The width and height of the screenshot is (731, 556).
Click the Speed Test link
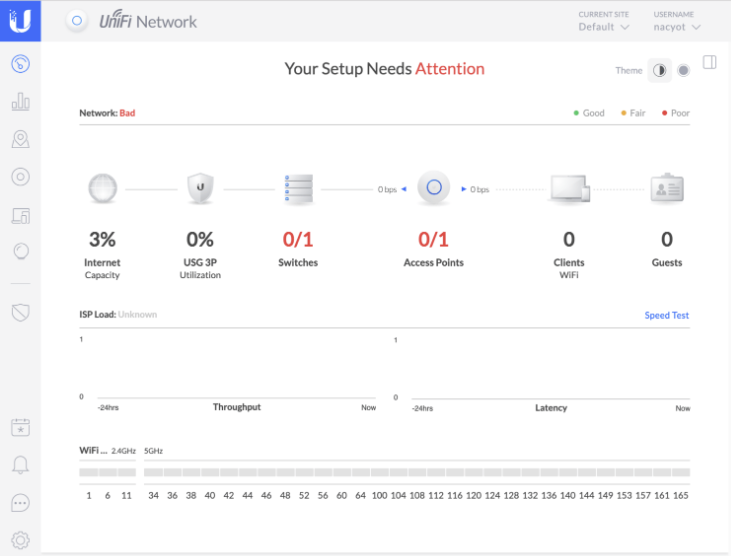pos(667,316)
